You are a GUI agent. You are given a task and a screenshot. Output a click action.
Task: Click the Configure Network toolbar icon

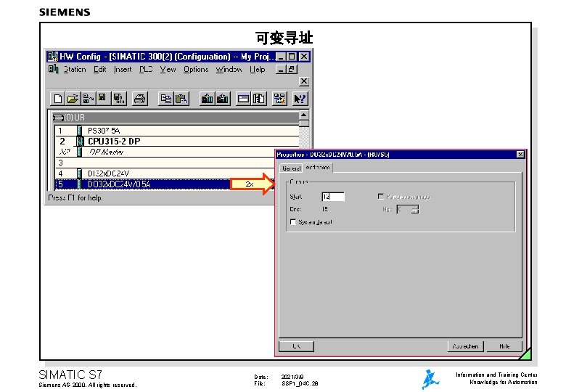tap(279, 99)
